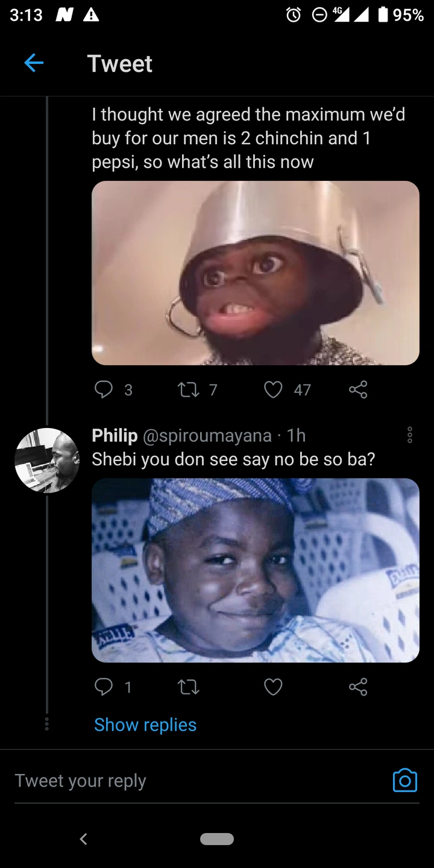The height and width of the screenshot is (868, 434).
Task: Open the @spiroumayana handle link
Action: (207, 435)
